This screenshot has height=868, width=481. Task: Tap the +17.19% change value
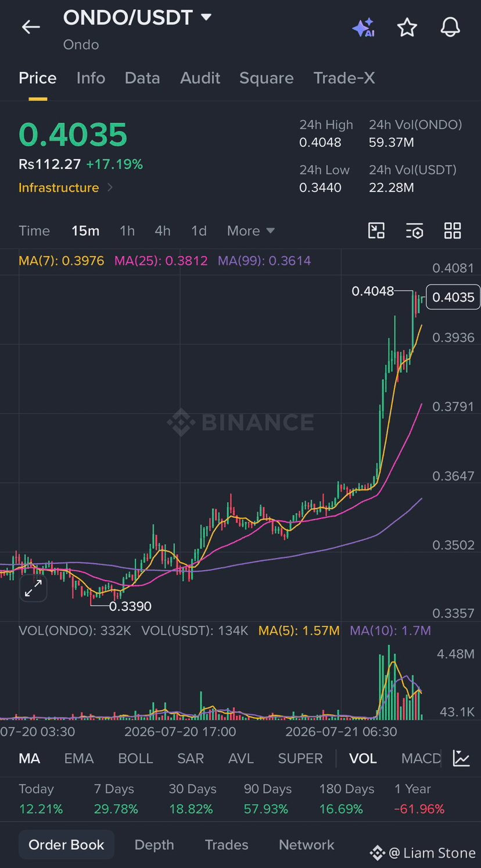[x=114, y=164]
